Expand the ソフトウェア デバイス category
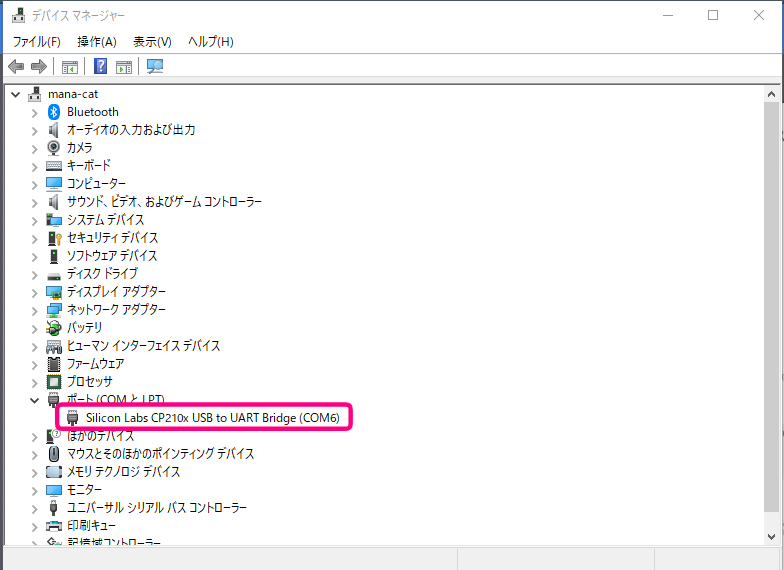The image size is (784, 570). click(x=34, y=256)
